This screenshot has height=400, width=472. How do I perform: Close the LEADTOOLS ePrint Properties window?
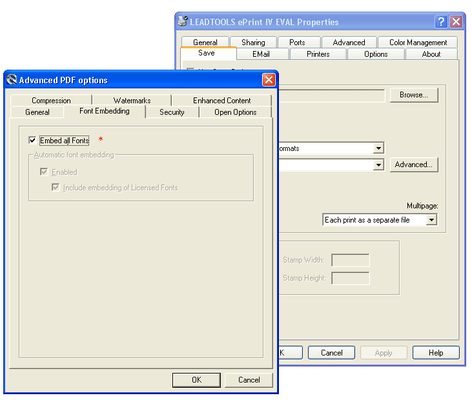click(456, 22)
